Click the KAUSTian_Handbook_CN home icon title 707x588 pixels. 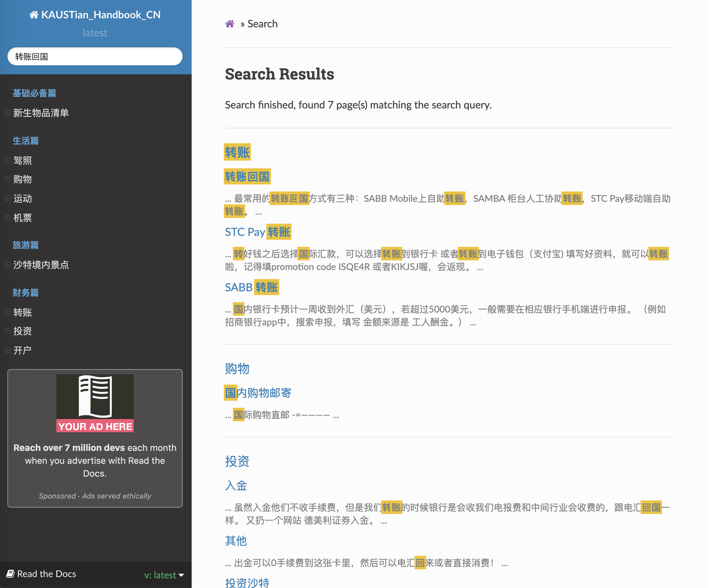pos(95,15)
